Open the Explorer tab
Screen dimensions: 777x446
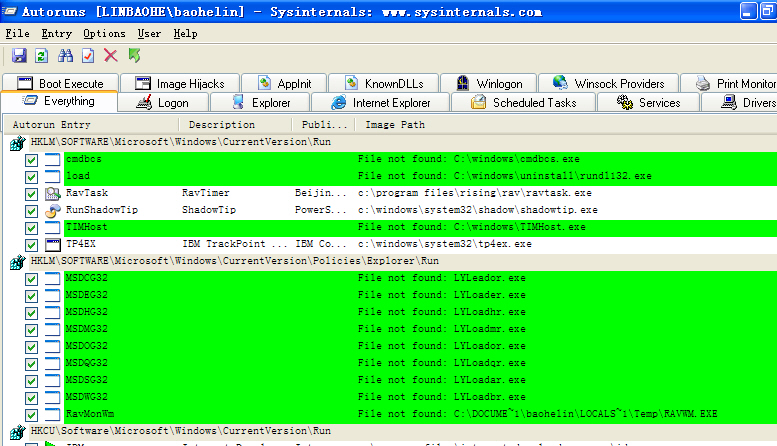[x=261, y=103]
